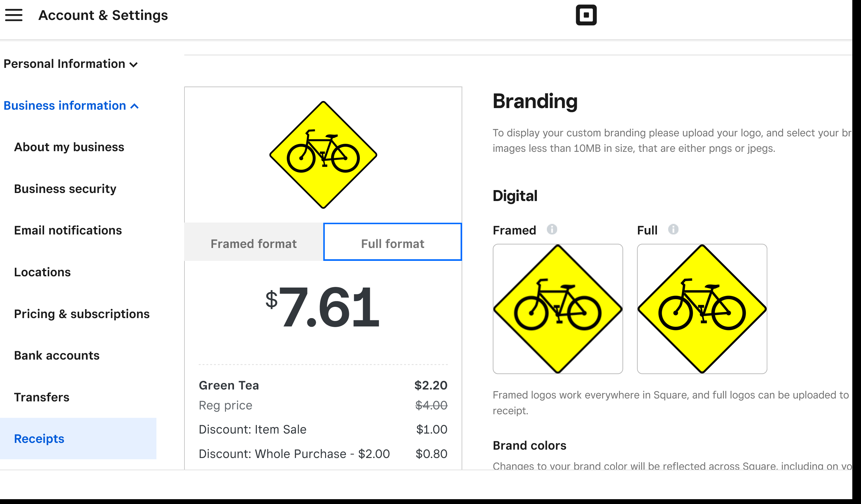Open the Locations page

click(42, 272)
